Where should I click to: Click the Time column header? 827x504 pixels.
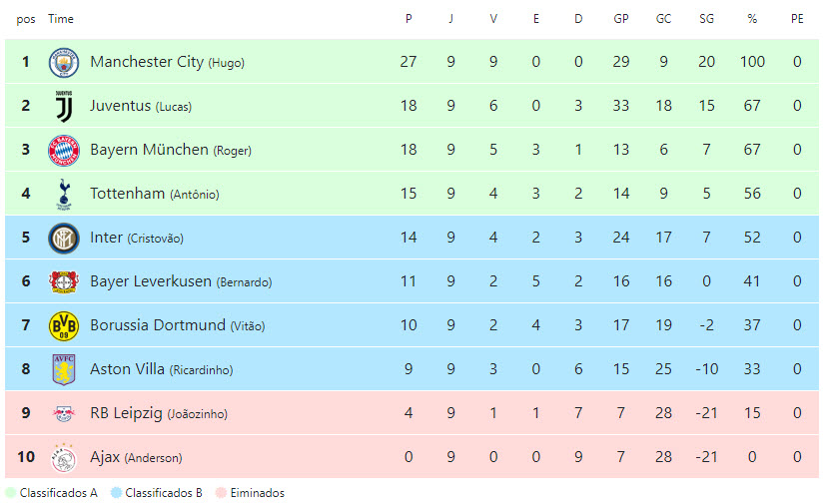point(61,19)
